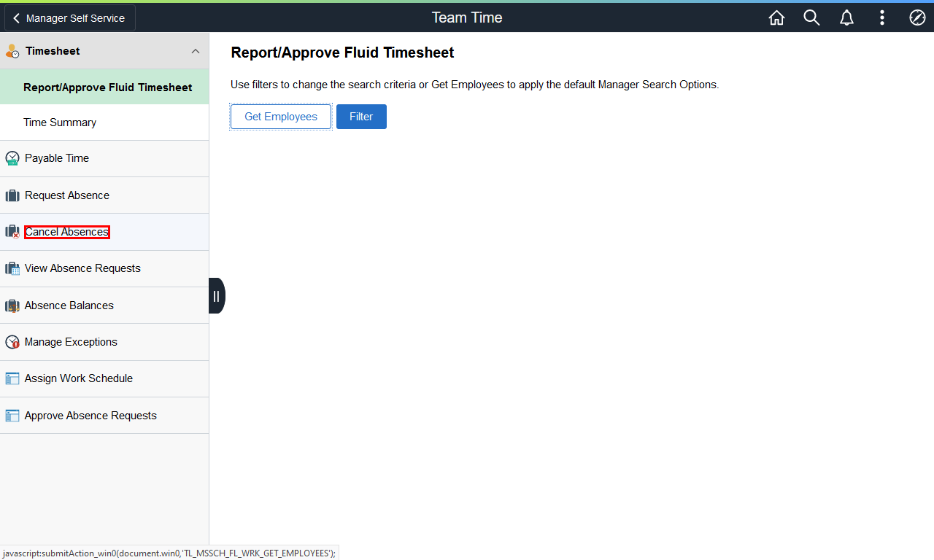
Task: Open Payable Time page
Action: 104,158
